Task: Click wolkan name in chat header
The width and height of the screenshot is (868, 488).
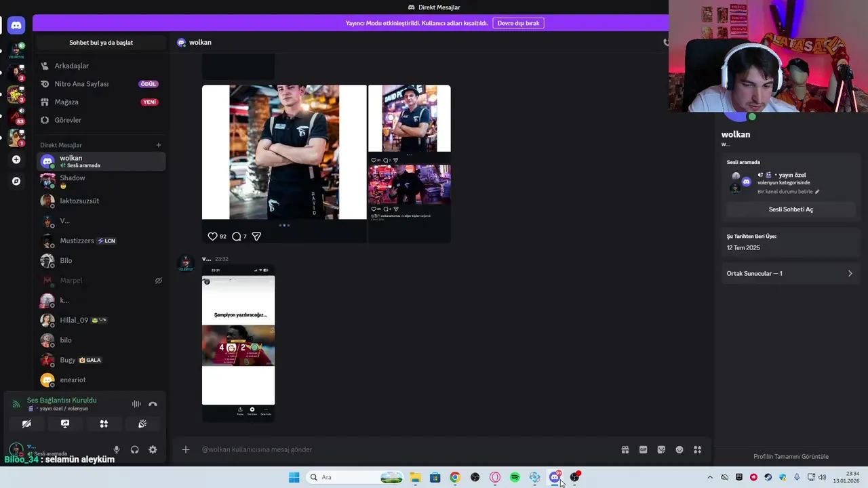Action: (x=200, y=42)
